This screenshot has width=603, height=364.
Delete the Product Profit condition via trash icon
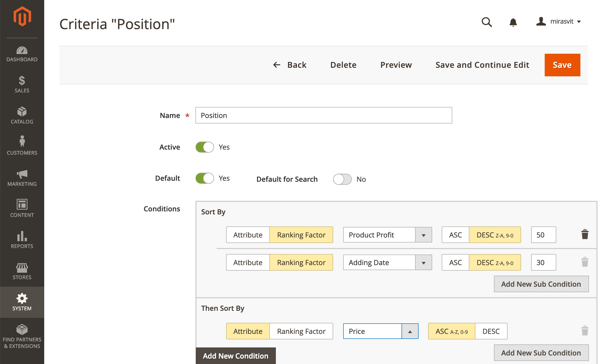click(x=585, y=234)
